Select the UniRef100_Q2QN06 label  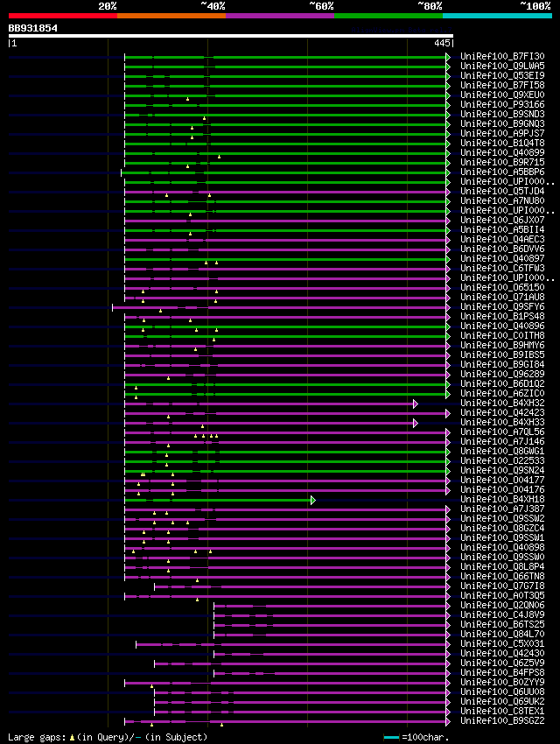(502, 605)
